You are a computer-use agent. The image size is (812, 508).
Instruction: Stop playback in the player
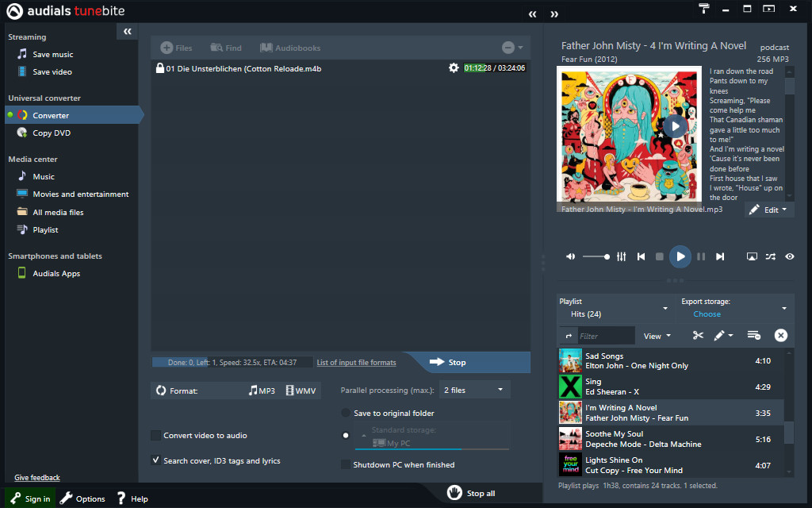coord(659,256)
